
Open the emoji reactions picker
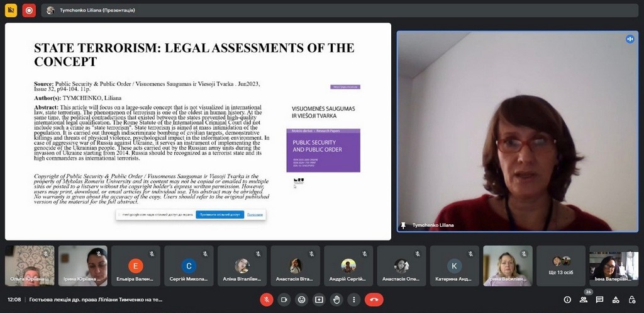pos(302,300)
